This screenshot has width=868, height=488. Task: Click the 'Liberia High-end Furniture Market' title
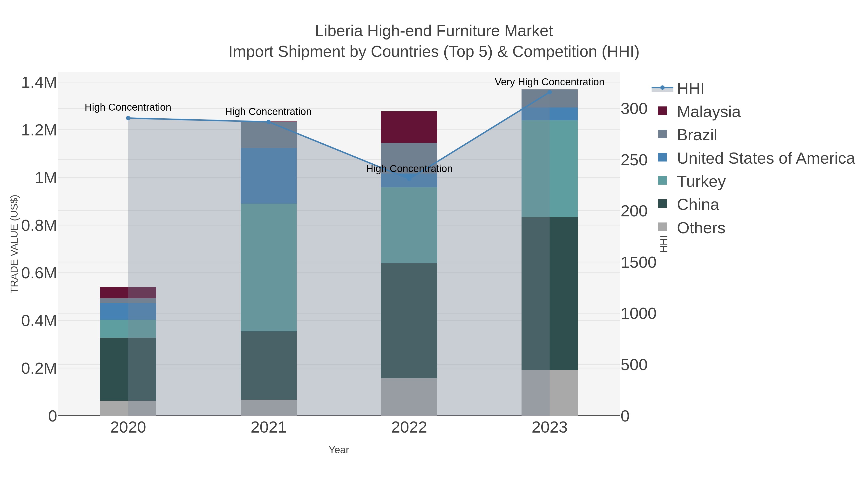click(434, 31)
